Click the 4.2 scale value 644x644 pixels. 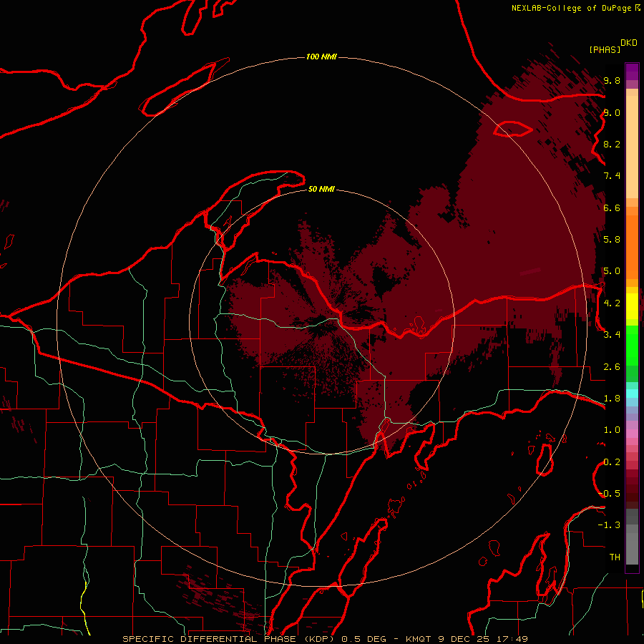[x=612, y=303]
